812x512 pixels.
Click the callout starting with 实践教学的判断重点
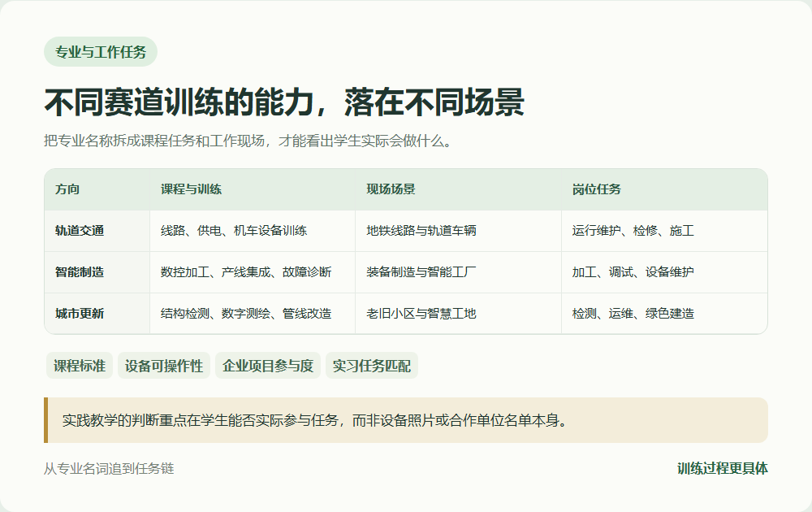(406, 420)
